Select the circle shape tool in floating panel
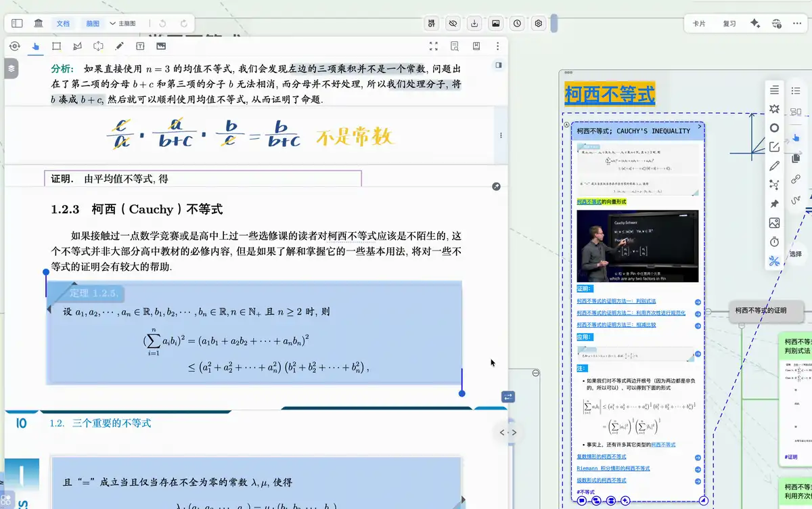Viewport: 812px width, 509px height. point(775,128)
